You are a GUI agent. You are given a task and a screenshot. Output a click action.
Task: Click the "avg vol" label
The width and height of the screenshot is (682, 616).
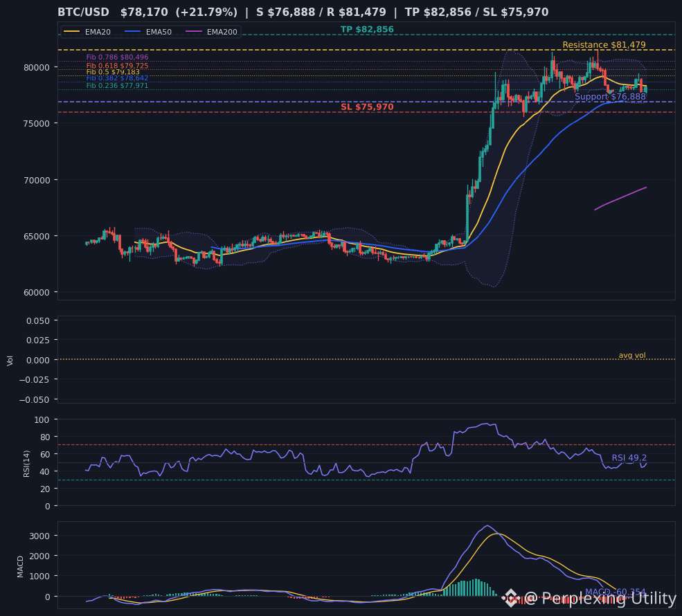[631, 355]
